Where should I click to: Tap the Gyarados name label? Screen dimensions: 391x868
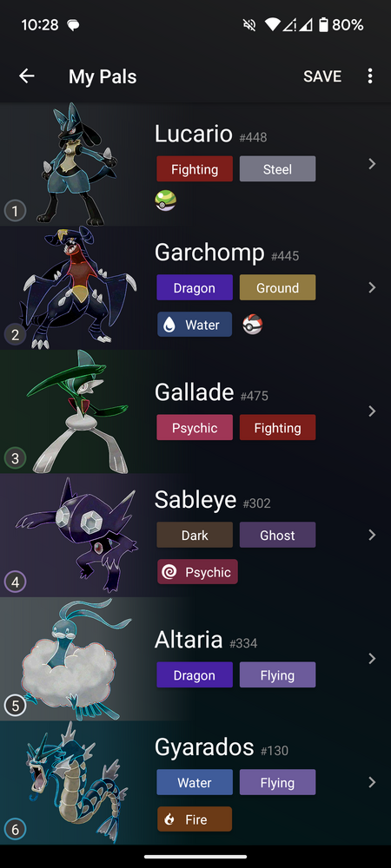pyautogui.click(x=204, y=748)
